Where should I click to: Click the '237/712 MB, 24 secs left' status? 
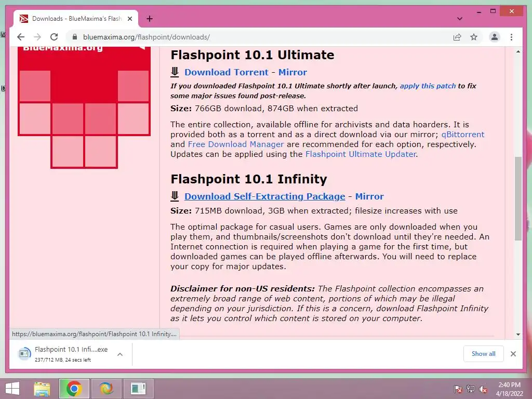[63, 360]
